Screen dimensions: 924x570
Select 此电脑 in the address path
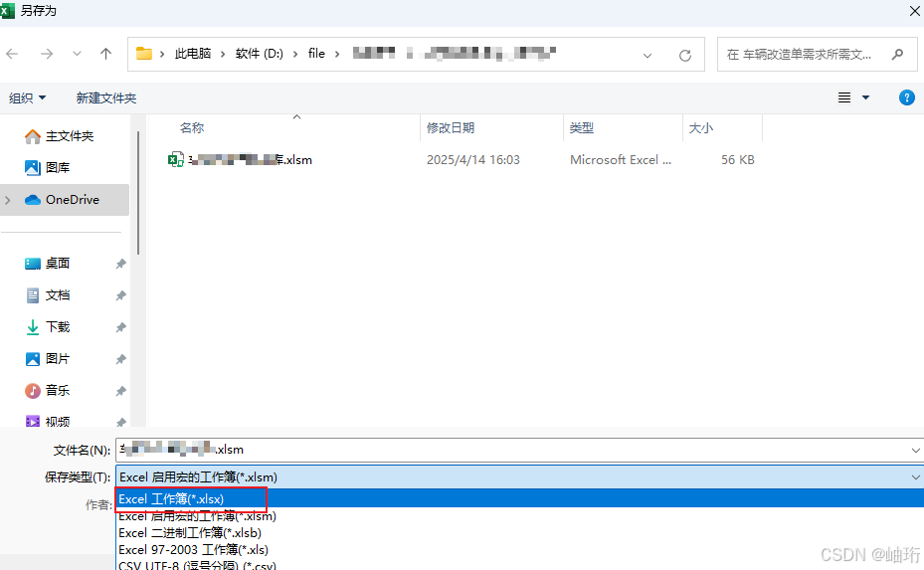[x=193, y=54]
